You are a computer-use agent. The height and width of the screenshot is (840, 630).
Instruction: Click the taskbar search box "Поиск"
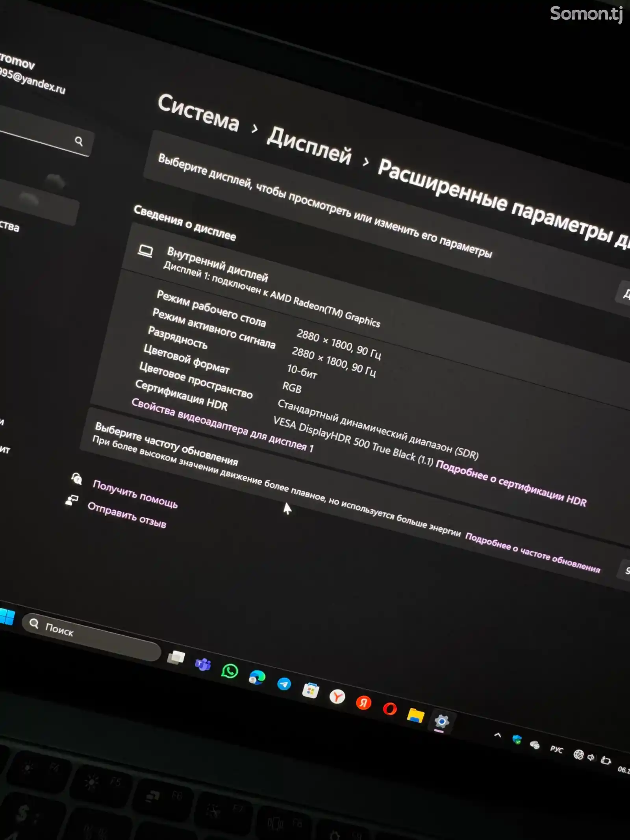91,638
